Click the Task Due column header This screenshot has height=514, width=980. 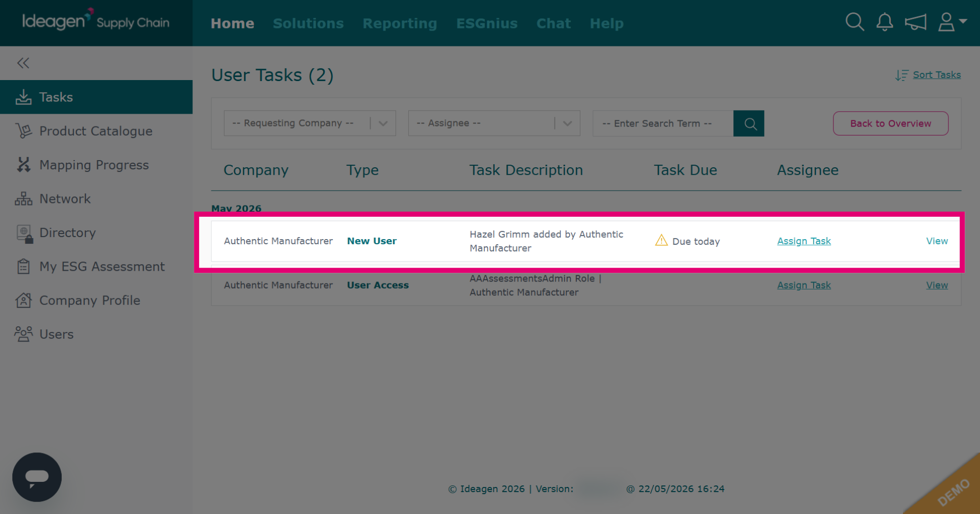(x=685, y=170)
